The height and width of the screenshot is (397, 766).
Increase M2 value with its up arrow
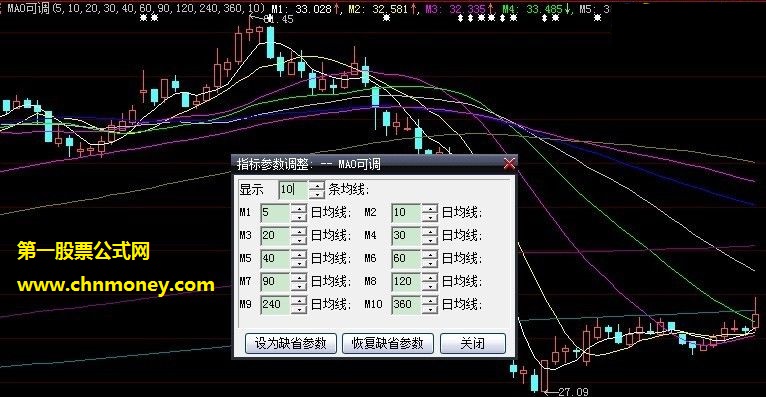click(430, 209)
